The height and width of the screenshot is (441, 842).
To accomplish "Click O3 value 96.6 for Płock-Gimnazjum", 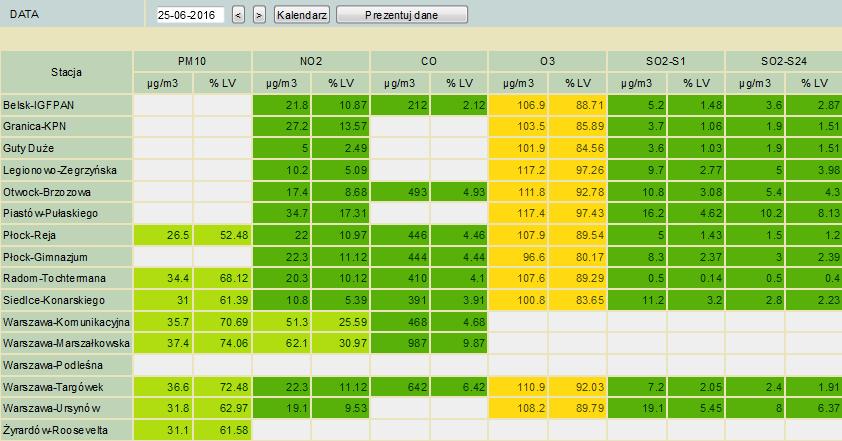I will [x=518, y=257].
